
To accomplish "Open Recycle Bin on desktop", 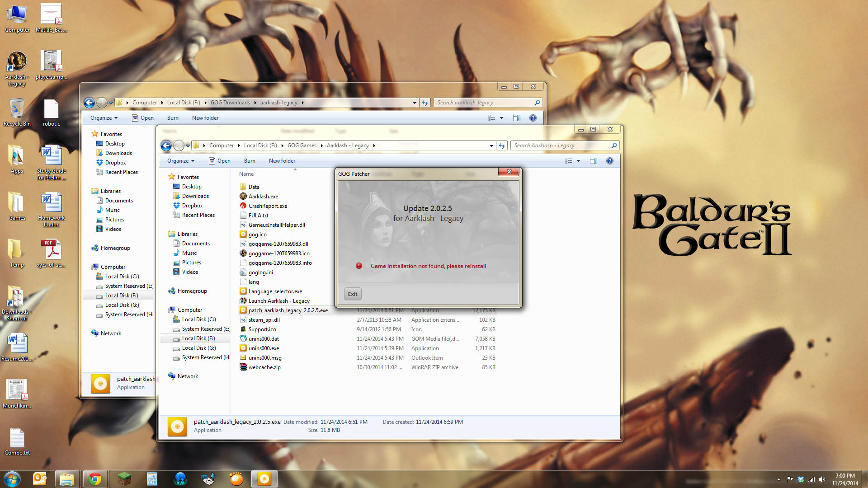I will pos(17,113).
